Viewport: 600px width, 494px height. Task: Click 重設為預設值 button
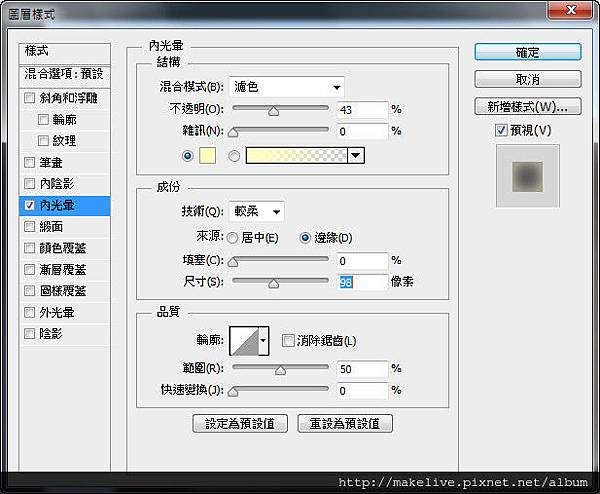pos(345,424)
